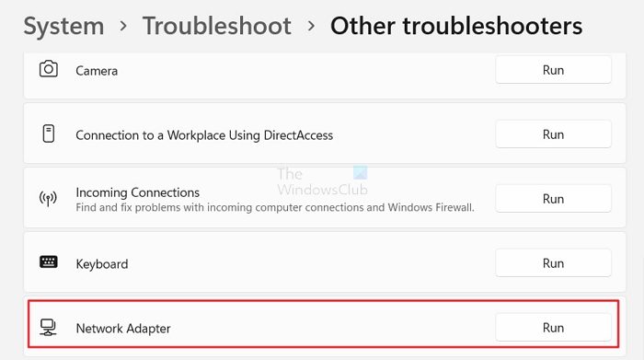Image resolution: width=644 pixels, height=360 pixels.
Task: Run the Camera troubleshooter
Action: tap(553, 70)
